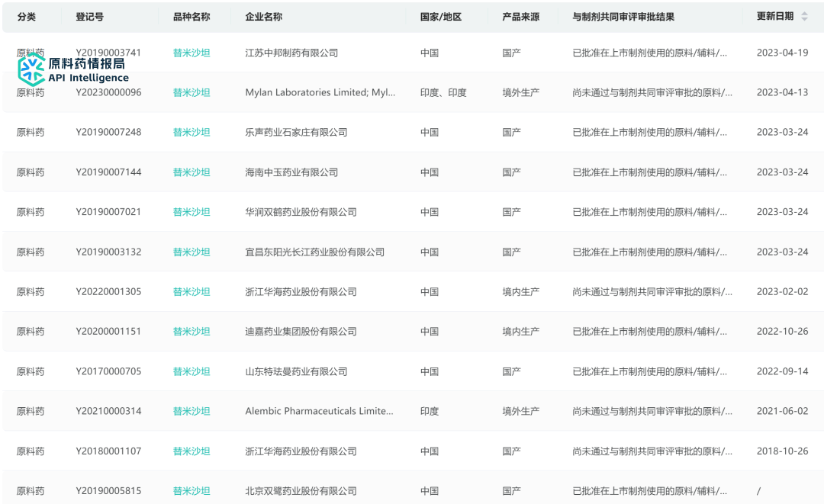
Task: Select registration number Y20190007248
Action: pos(108,133)
